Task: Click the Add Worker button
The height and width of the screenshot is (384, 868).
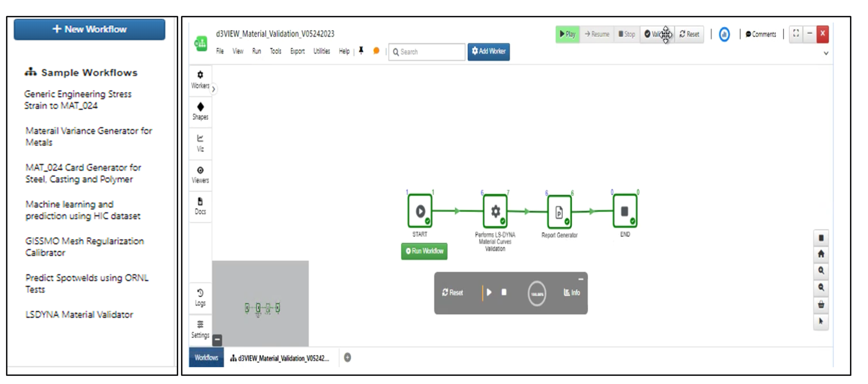Action: (x=489, y=52)
